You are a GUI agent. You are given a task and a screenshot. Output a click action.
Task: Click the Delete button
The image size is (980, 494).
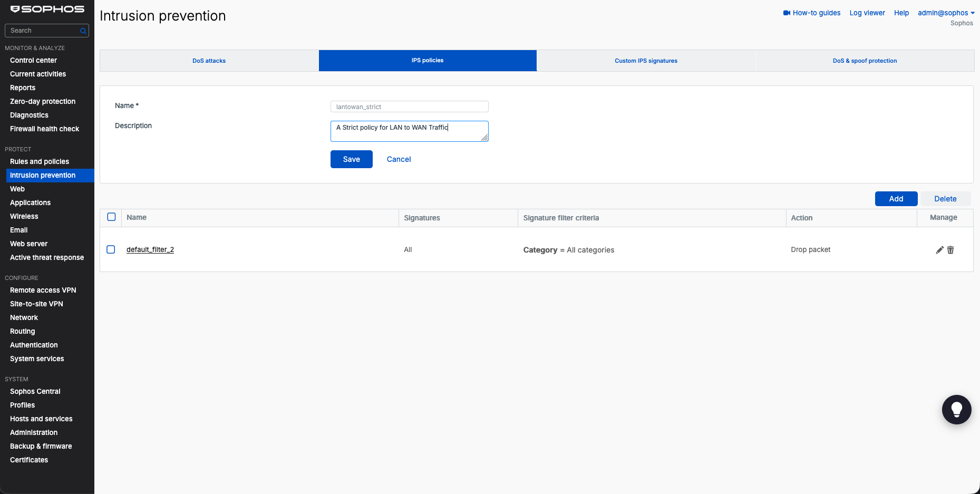(945, 199)
